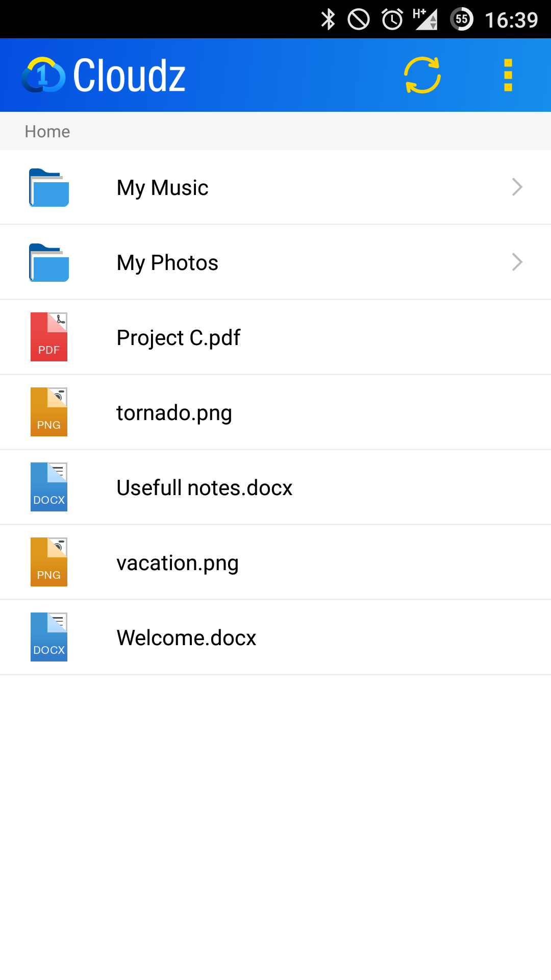Screen dimensions: 551x980
Task: Tap the DOCX icon beside Welcome.docx
Action: 49,637
